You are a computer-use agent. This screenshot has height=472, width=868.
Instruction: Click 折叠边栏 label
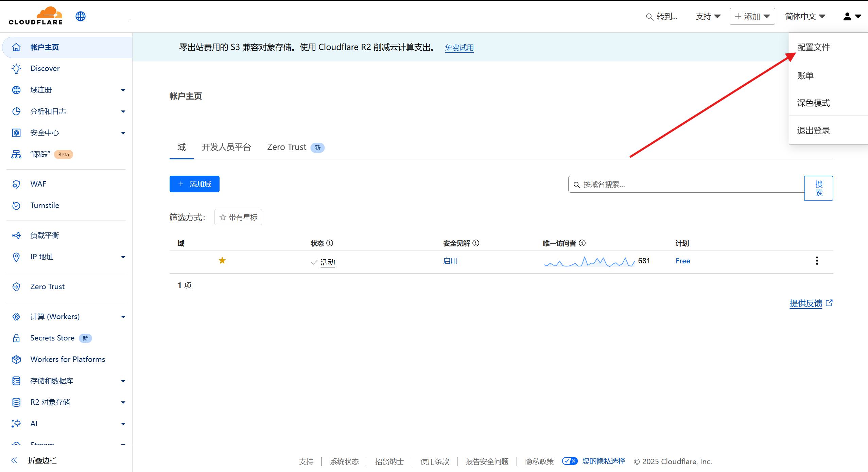[x=42, y=460]
